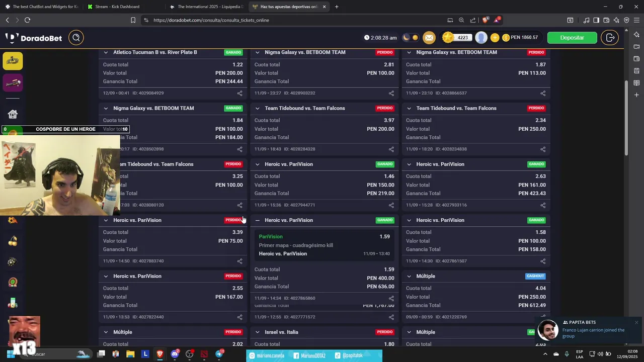Expand Heroic vs. PariVision ticket cuota 1.46
This screenshot has width=644, height=362.
pyautogui.click(x=258, y=164)
